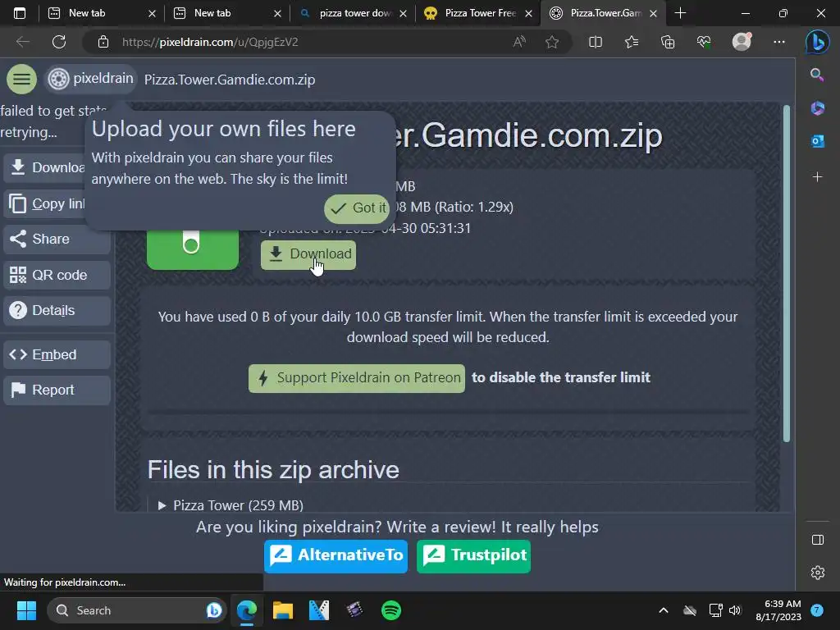Add page to favorites star

click(552, 42)
